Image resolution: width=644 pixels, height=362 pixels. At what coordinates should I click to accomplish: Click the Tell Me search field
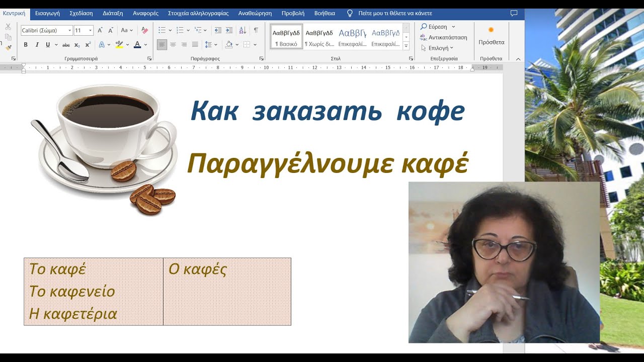(x=395, y=13)
